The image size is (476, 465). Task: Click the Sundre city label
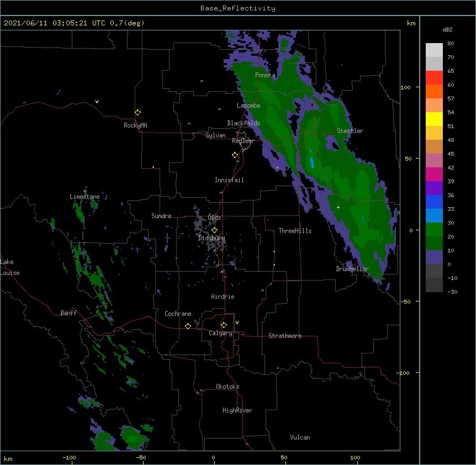(161, 216)
